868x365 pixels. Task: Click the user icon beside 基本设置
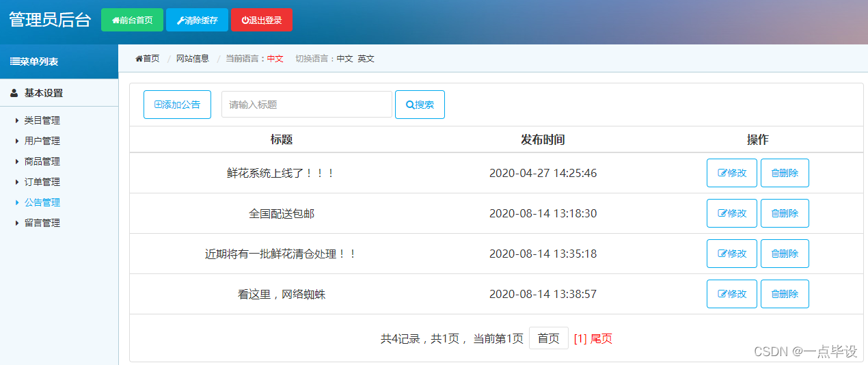(14, 93)
